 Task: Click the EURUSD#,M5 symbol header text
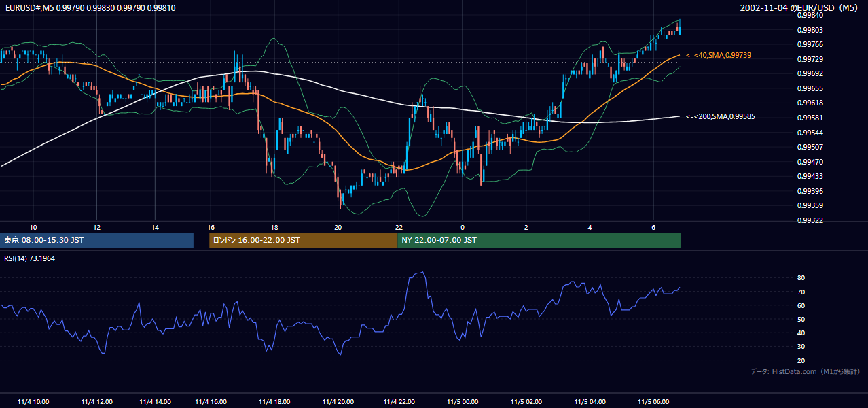pyautogui.click(x=90, y=7)
